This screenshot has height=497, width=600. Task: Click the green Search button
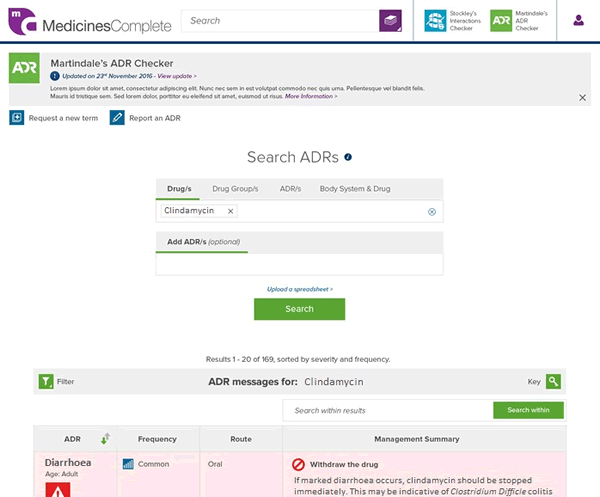(299, 309)
